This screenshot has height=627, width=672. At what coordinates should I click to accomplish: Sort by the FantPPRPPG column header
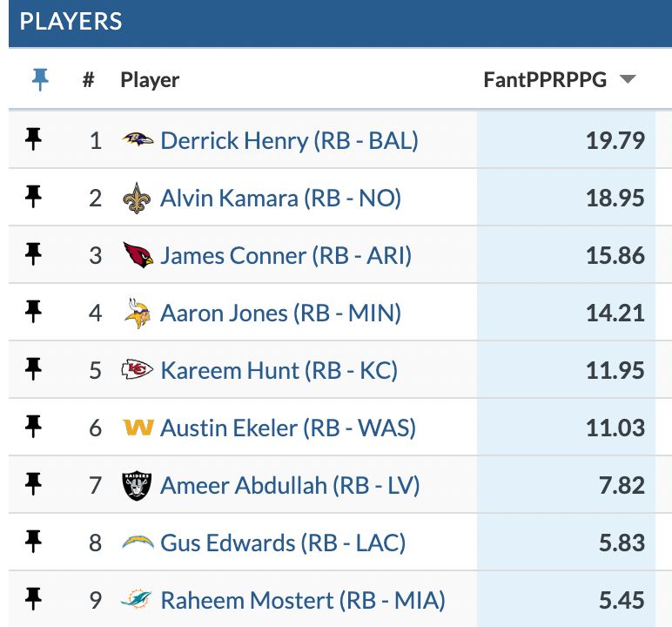pyautogui.click(x=545, y=80)
